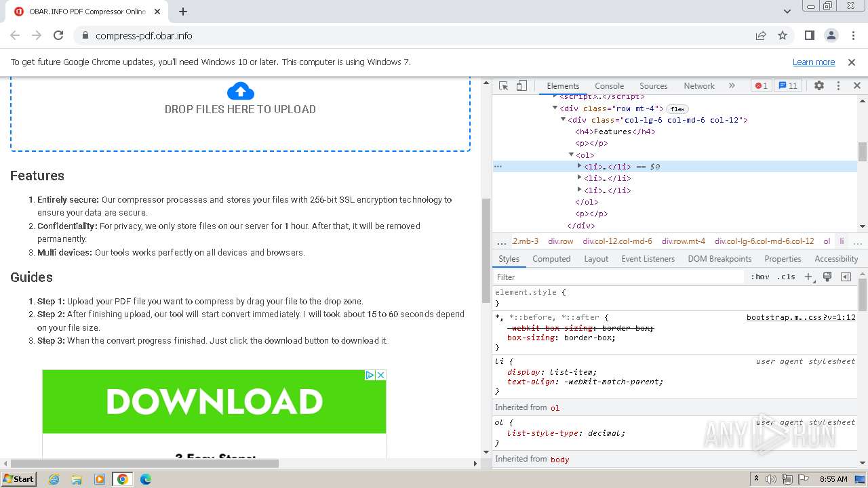This screenshot has height=488, width=868.
Task: Open a new tab with plus button
Action: point(183,12)
